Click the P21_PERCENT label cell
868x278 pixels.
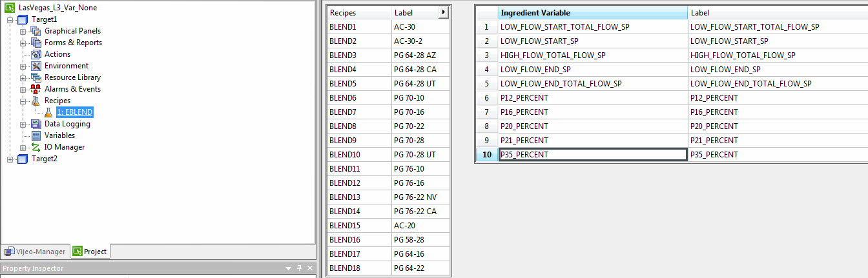point(778,141)
